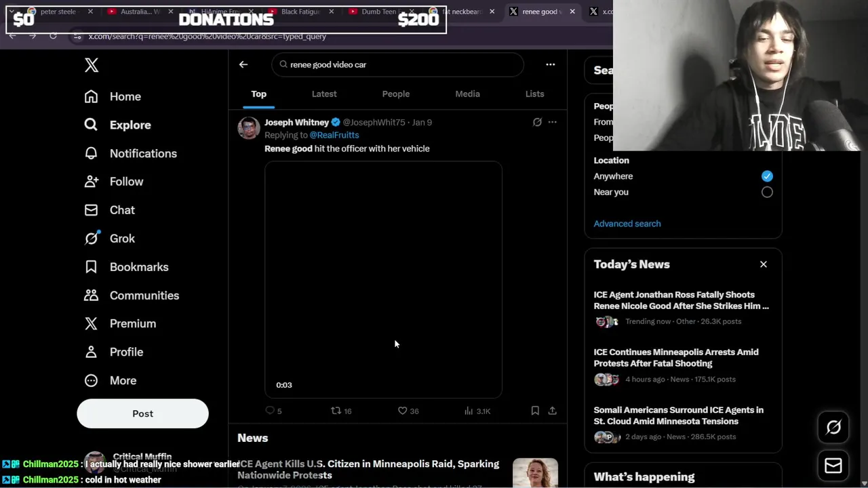Open the floating messages envelope button

(x=833, y=466)
